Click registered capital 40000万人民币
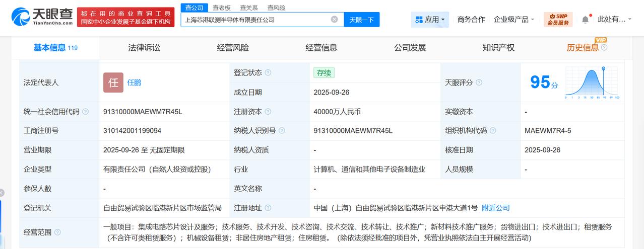Screen dimensions: 644x249 pos(337,112)
